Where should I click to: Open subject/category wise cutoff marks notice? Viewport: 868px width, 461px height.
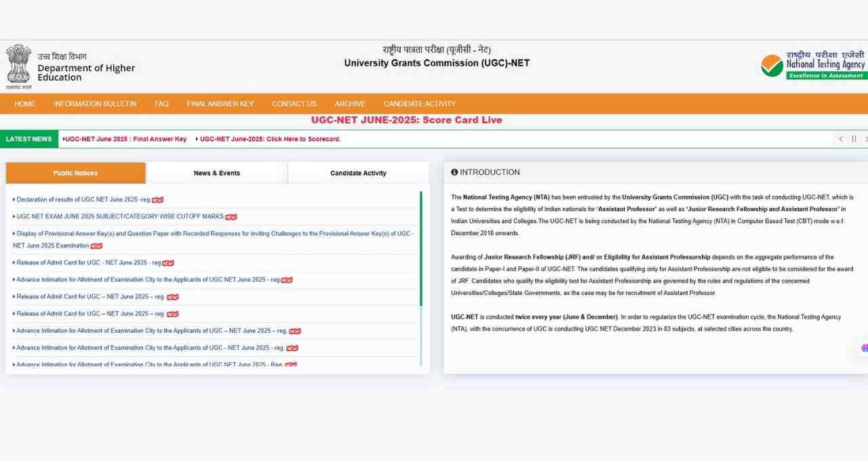pos(119,216)
